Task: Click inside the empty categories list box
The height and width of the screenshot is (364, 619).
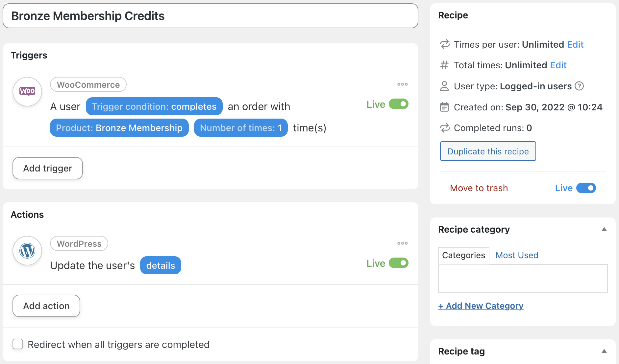Action: 523,279
